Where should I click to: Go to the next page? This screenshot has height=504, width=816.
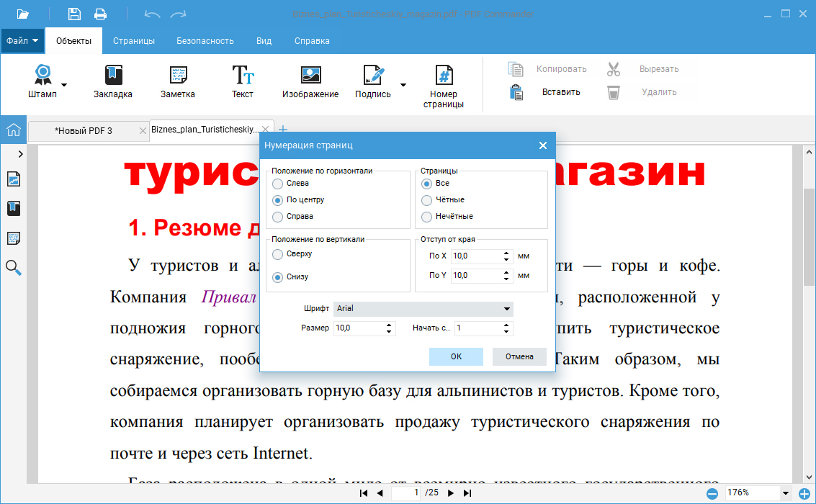click(x=451, y=492)
